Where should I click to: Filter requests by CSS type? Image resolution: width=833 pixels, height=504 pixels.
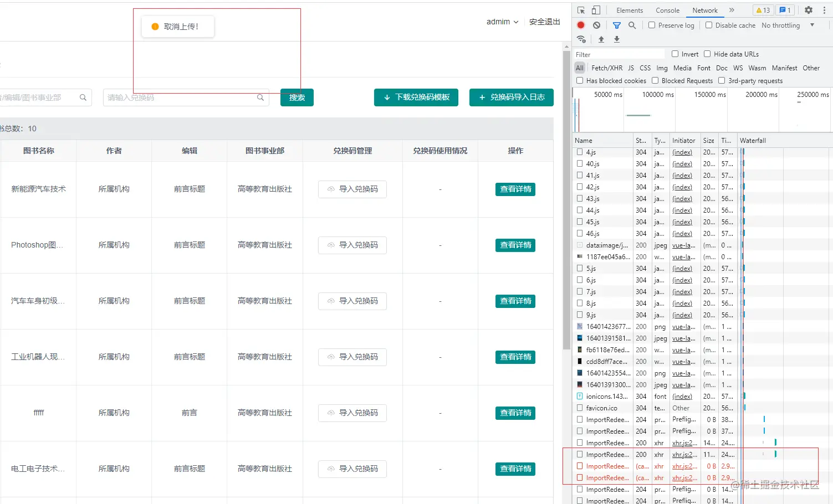pos(645,68)
